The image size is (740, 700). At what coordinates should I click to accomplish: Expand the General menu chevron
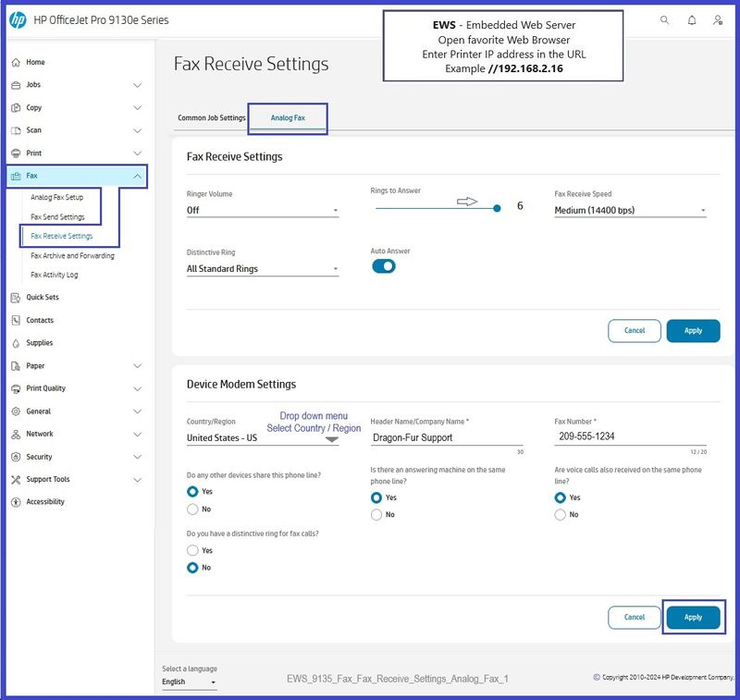tap(137, 411)
